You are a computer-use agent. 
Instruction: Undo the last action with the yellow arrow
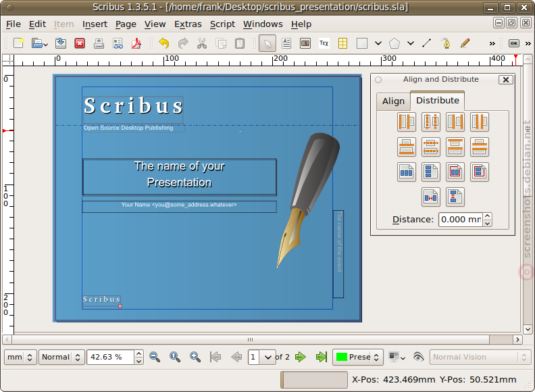[163, 43]
